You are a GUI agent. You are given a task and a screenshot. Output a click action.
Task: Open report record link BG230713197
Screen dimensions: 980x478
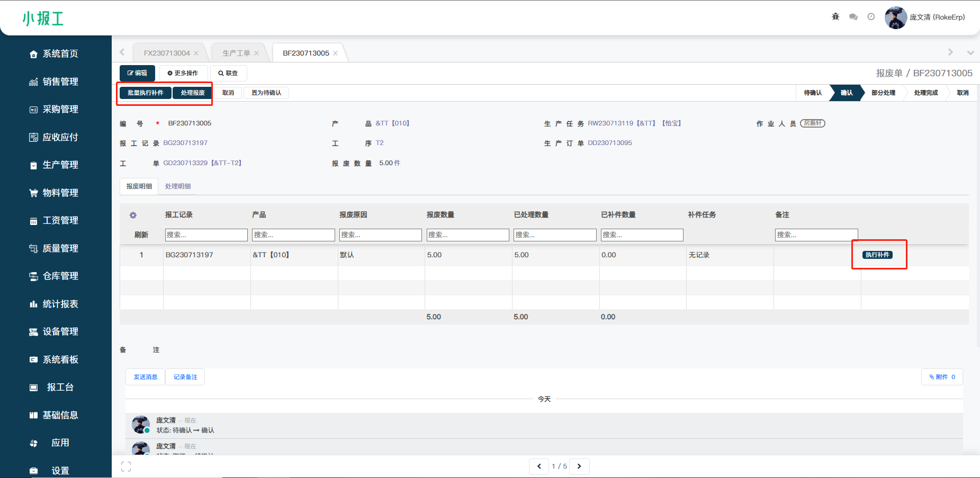[x=185, y=143]
